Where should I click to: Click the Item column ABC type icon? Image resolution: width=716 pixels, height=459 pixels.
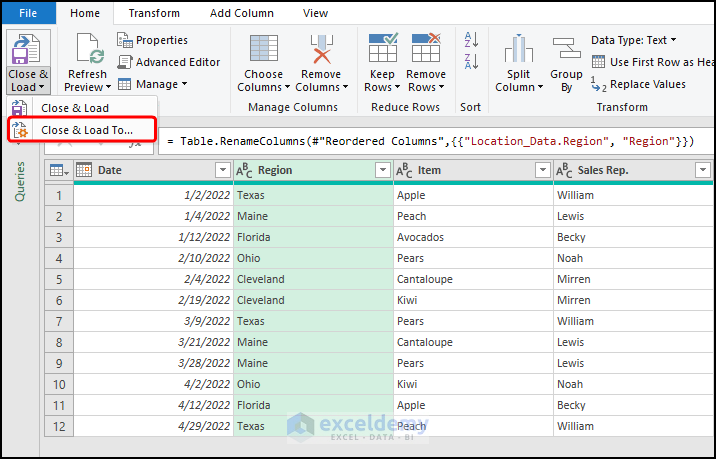pos(404,171)
